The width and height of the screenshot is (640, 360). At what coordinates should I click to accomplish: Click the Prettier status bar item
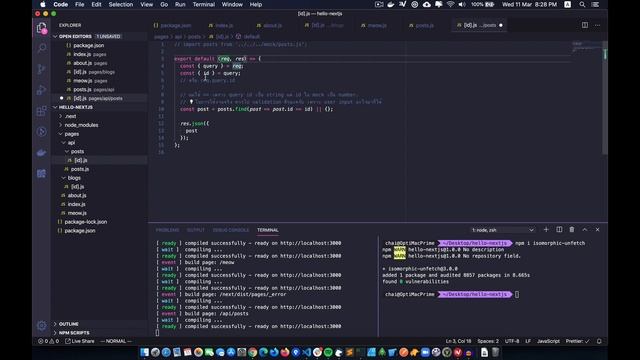click(577, 341)
